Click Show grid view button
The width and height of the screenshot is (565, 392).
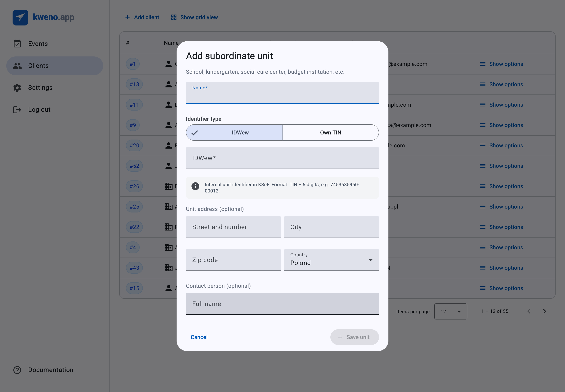tap(194, 17)
